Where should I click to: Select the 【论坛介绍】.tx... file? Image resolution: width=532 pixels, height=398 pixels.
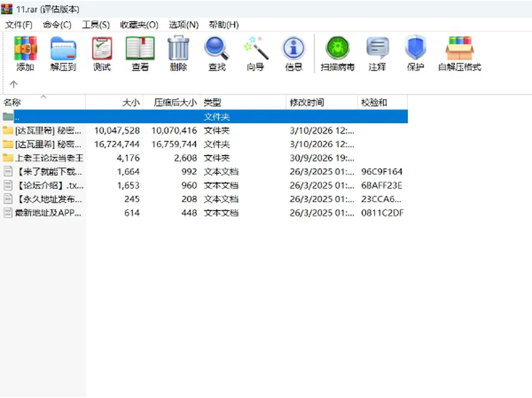click(x=204, y=185)
